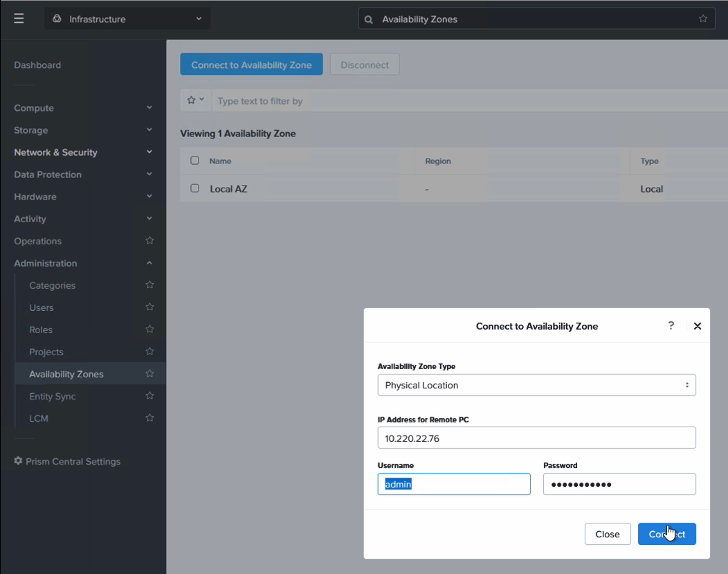Expand the Data Protection section
The height and width of the screenshot is (574, 728).
click(x=149, y=174)
